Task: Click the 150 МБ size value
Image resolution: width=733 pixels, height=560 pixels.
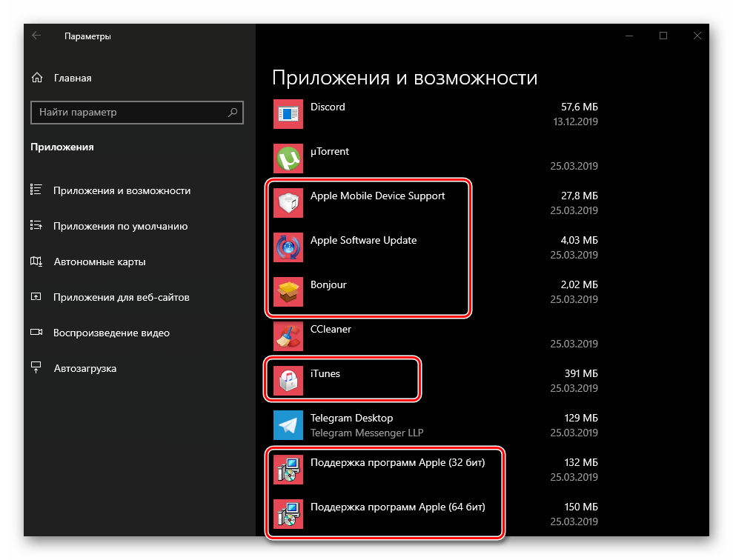Action: point(581,507)
